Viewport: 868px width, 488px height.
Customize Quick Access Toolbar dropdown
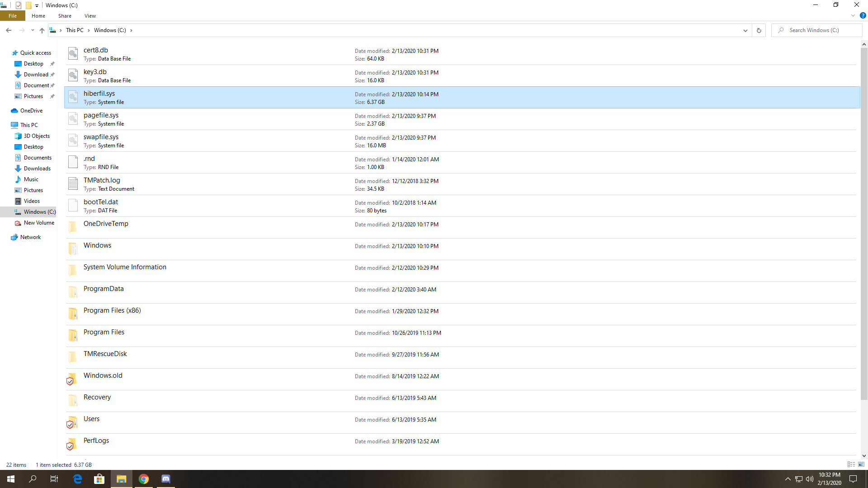click(x=37, y=5)
